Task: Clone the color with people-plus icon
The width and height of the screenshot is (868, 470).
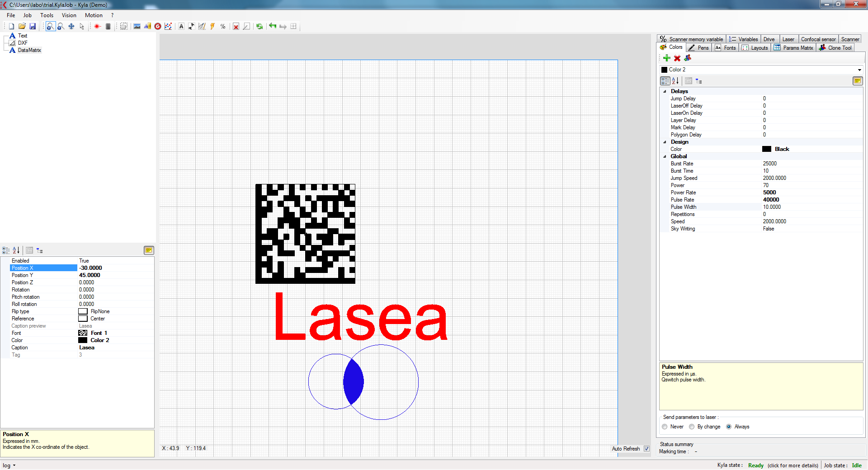Action: pos(688,58)
